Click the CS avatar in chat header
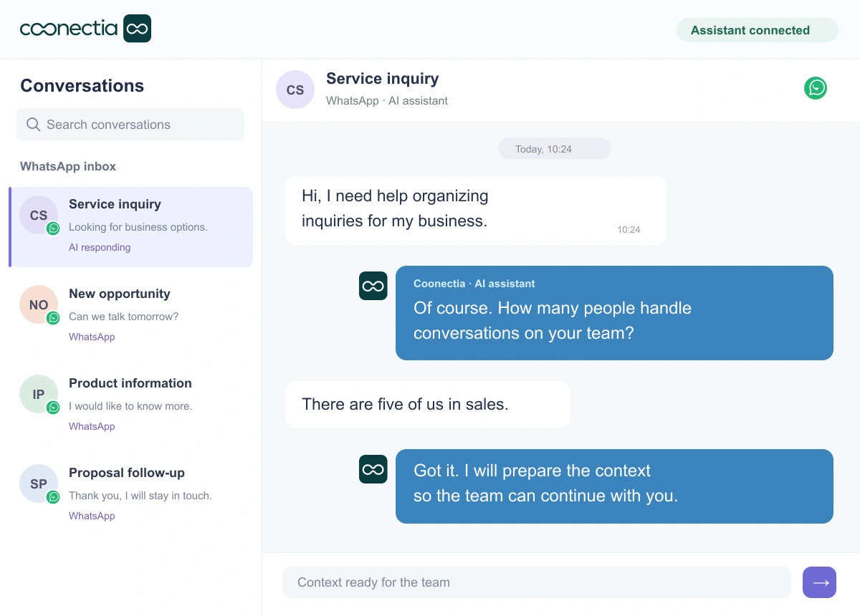Screen dimensions: 860x616 [295, 90]
